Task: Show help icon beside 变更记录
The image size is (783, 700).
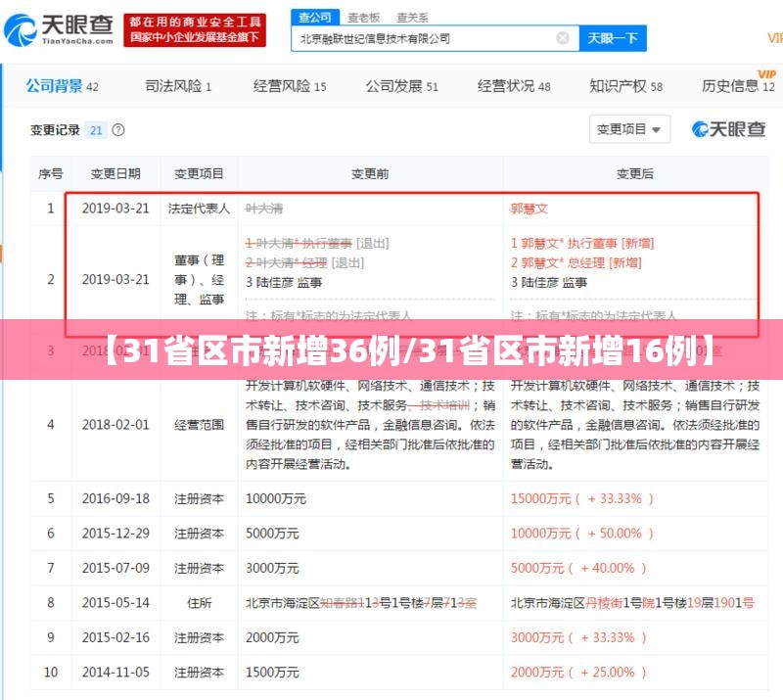Action: pyautogui.click(x=118, y=130)
